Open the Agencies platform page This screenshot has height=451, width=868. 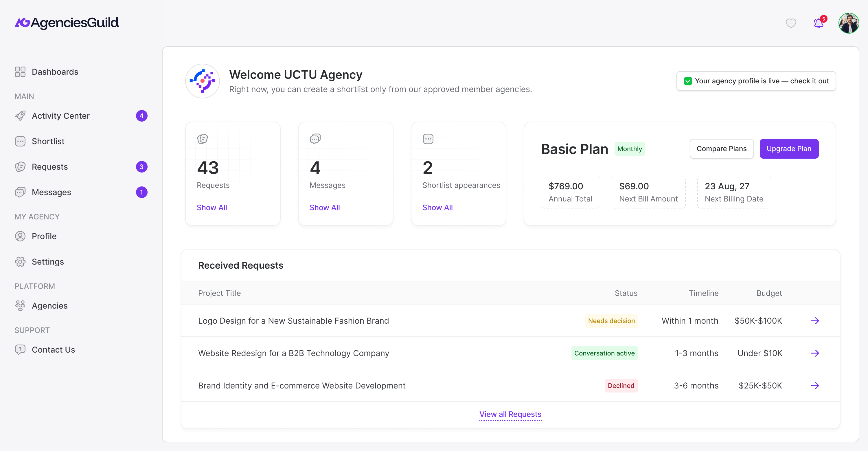49,306
